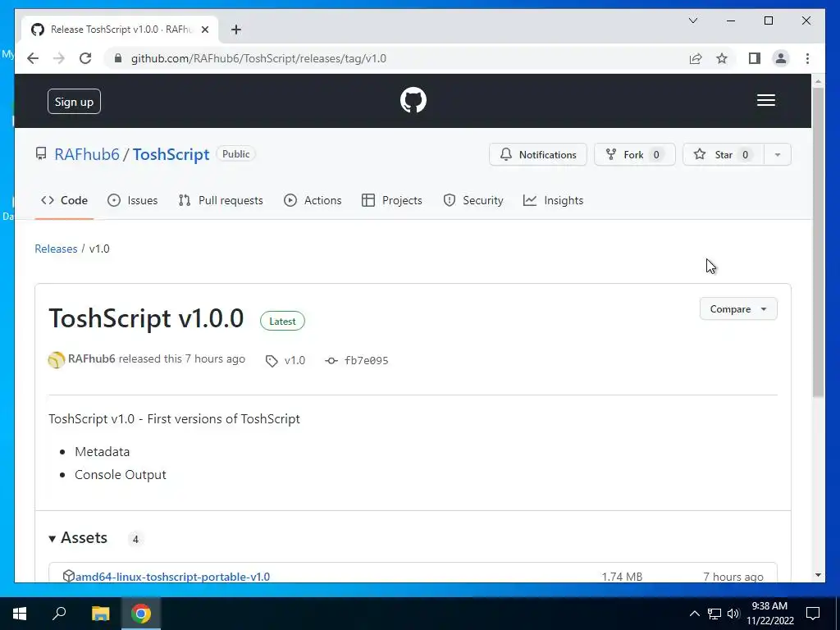The image size is (840, 630).
Task: Switch to the Code tab
Action: [64, 200]
